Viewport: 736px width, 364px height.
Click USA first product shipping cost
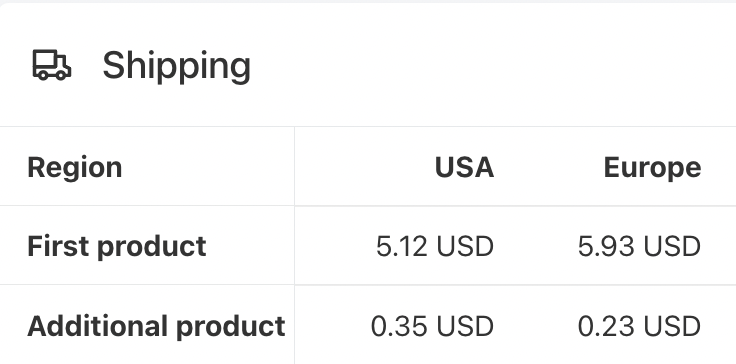[435, 246]
